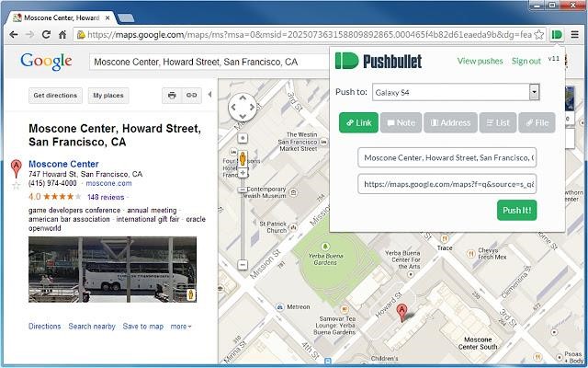Viewport: 588px width, 368px height.
Task: Click The Westin hotel map icon
Action: pyautogui.click(x=324, y=142)
